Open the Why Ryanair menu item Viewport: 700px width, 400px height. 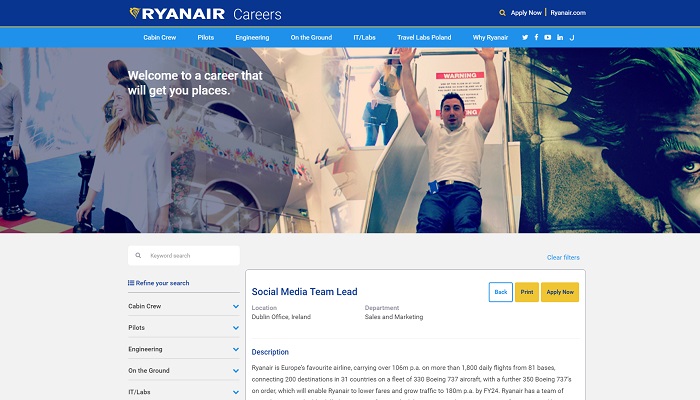[490, 37]
